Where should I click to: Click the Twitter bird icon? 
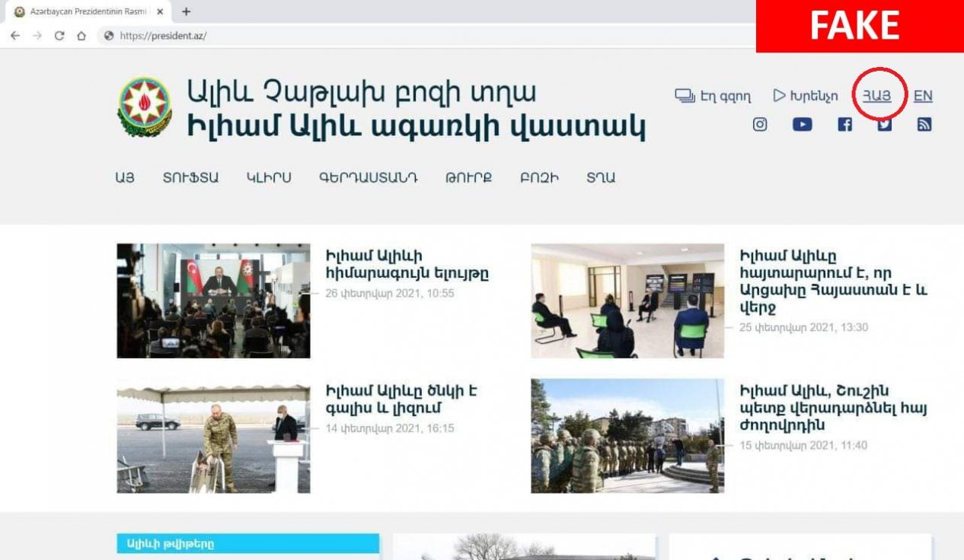884,125
